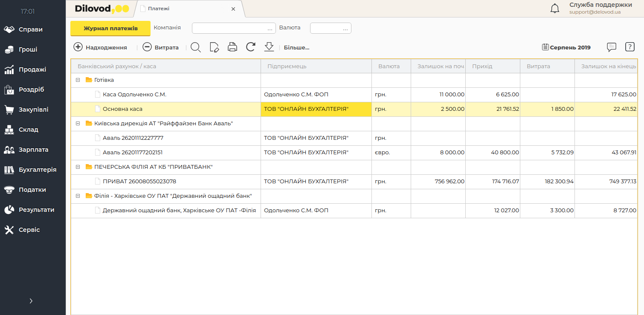Click the Витрата button
The width and height of the screenshot is (644, 315).
point(161,47)
